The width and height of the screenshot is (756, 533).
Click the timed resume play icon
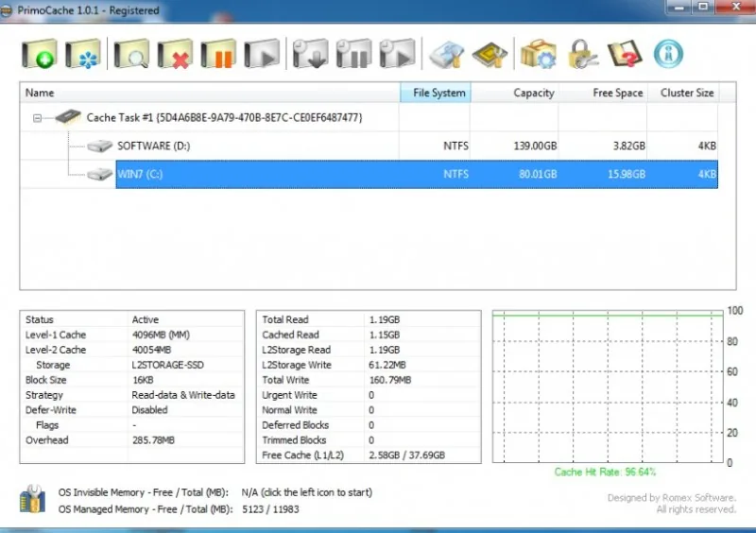tap(397, 54)
